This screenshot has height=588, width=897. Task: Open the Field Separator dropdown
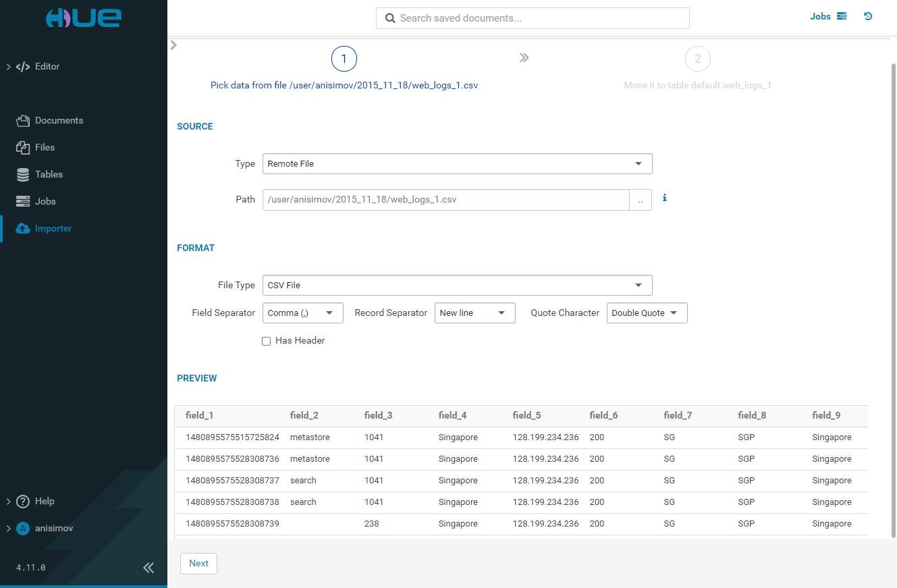[x=303, y=313]
